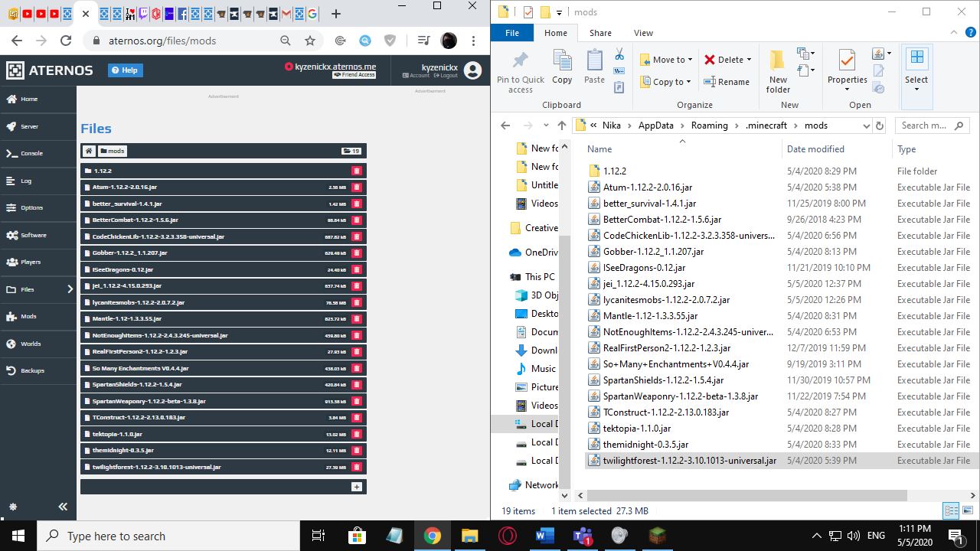
Task: Switch to the View ribbon tab
Action: pyautogui.click(x=643, y=33)
